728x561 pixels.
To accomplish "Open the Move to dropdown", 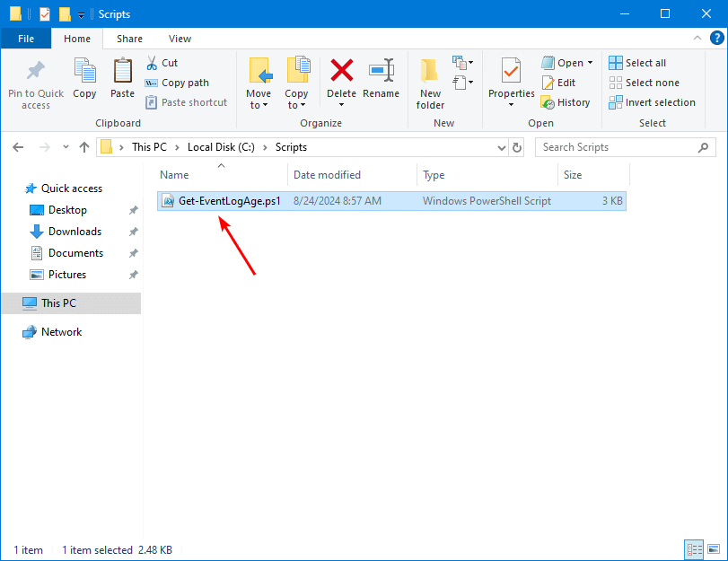I will pyautogui.click(x=259, y=83).
